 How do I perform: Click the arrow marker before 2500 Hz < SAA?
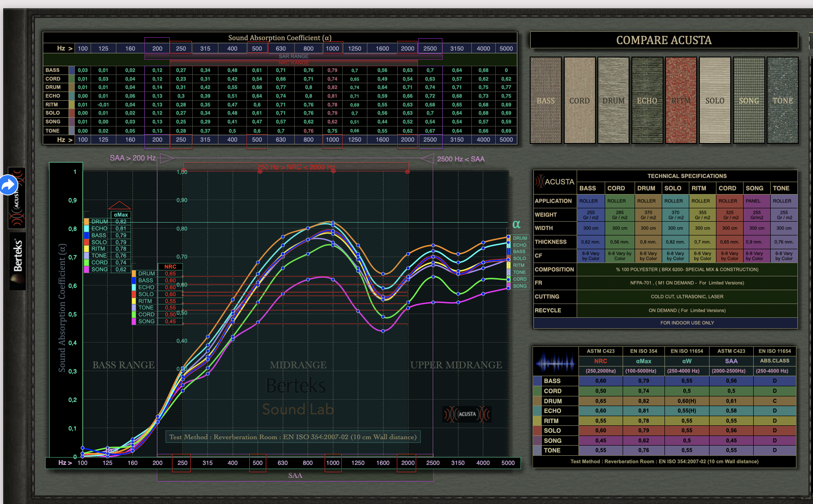(427, 159)
